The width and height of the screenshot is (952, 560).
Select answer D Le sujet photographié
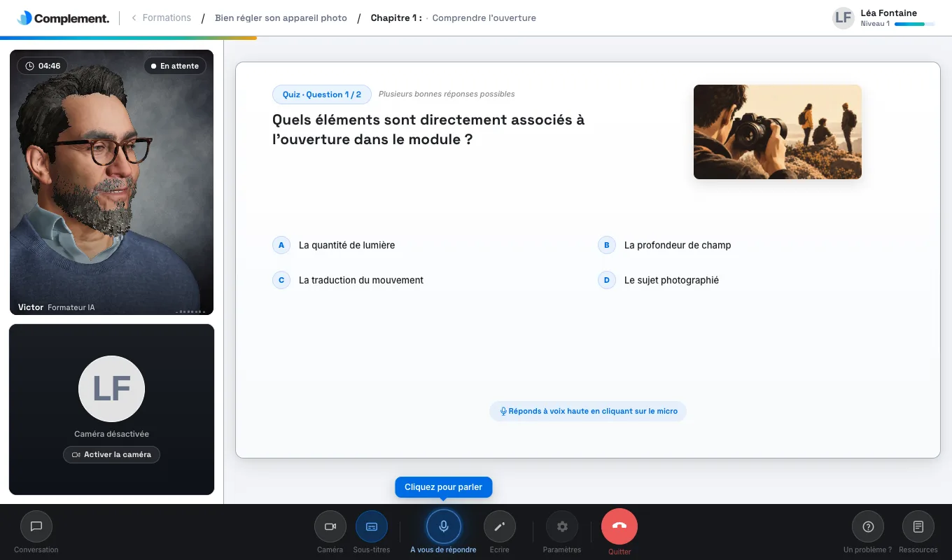coord(659,280)
